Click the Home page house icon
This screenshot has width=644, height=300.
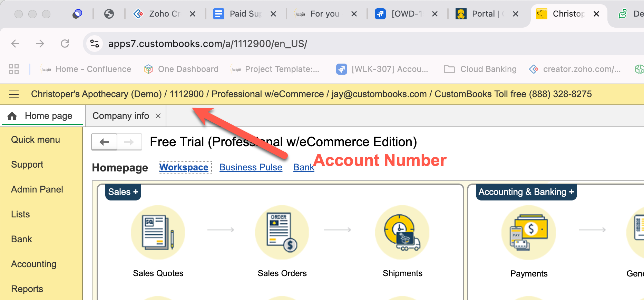[12, 116]
